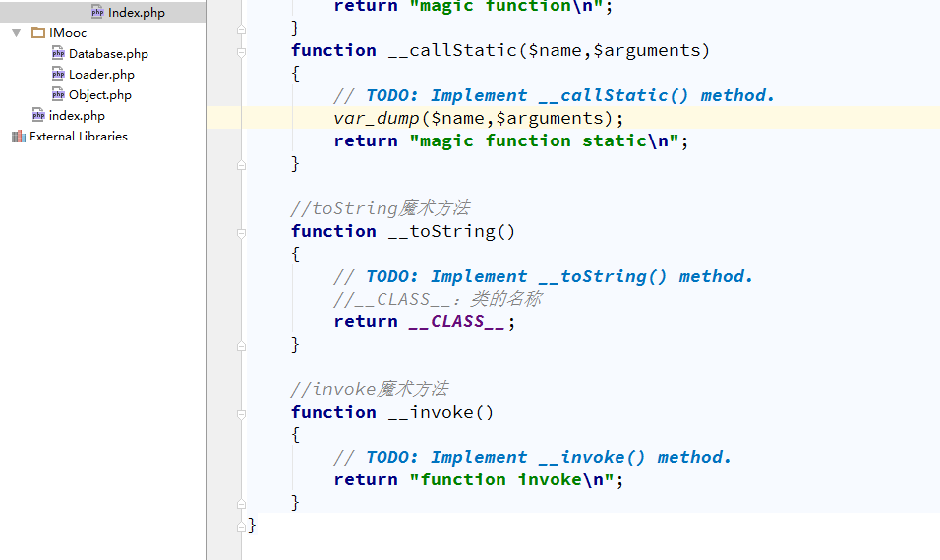
Task: Click the "//toString魔术方法" comment
Action: tap(381, 208)
